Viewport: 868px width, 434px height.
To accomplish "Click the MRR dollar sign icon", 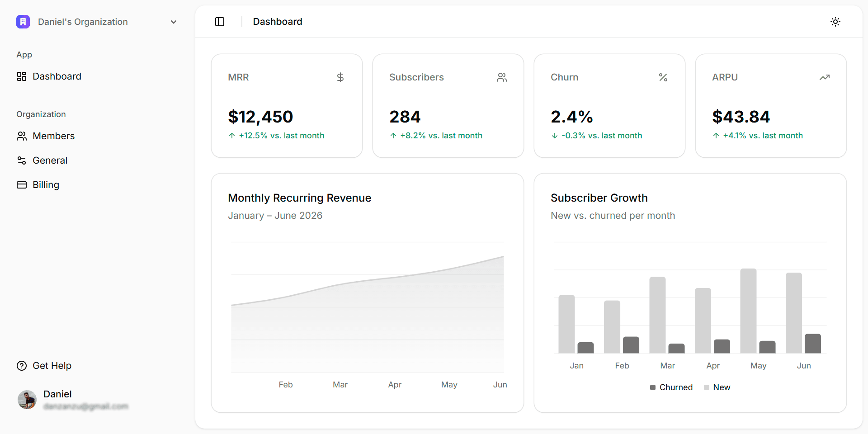I will click(x=340, y=77).
